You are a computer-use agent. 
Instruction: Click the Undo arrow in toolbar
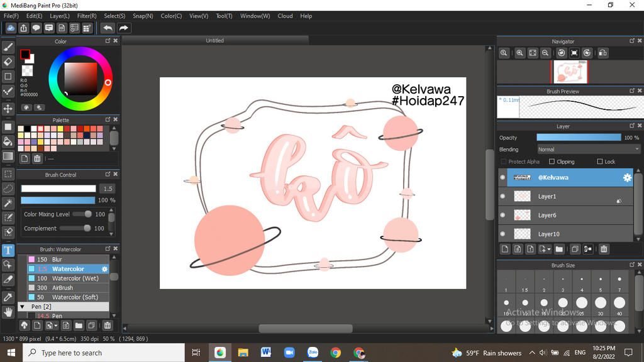coord(108,28)
